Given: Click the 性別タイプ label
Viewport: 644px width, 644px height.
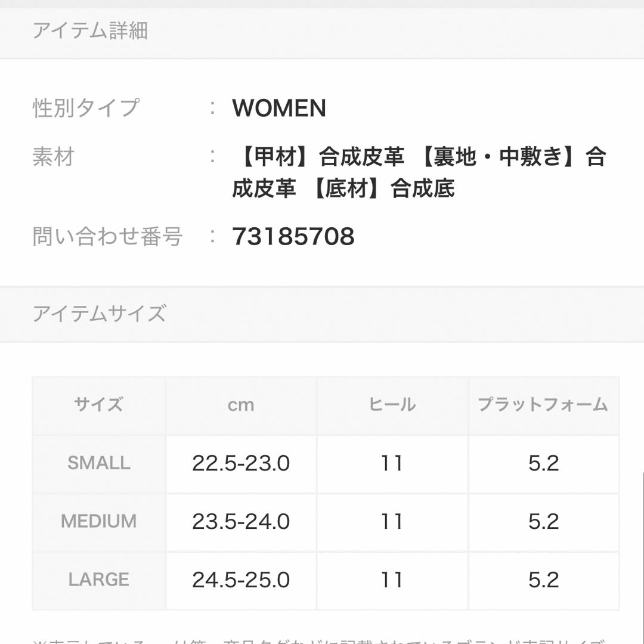Looking at the screenshot, I should 86,108.
